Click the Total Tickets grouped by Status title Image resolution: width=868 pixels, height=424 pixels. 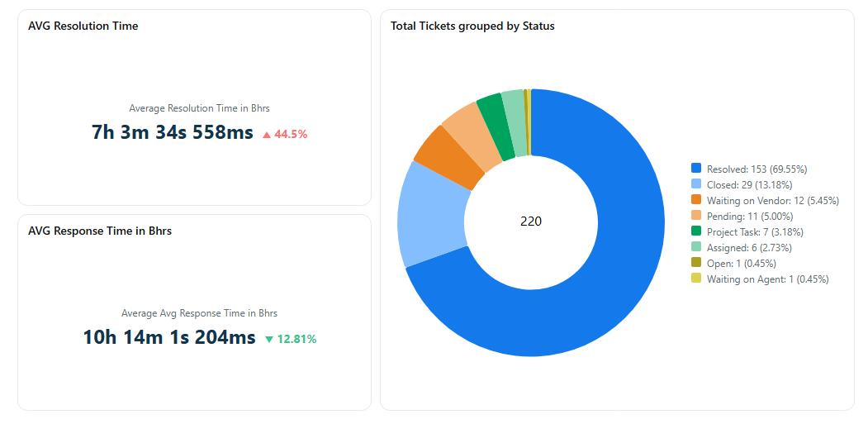(472, 26)
